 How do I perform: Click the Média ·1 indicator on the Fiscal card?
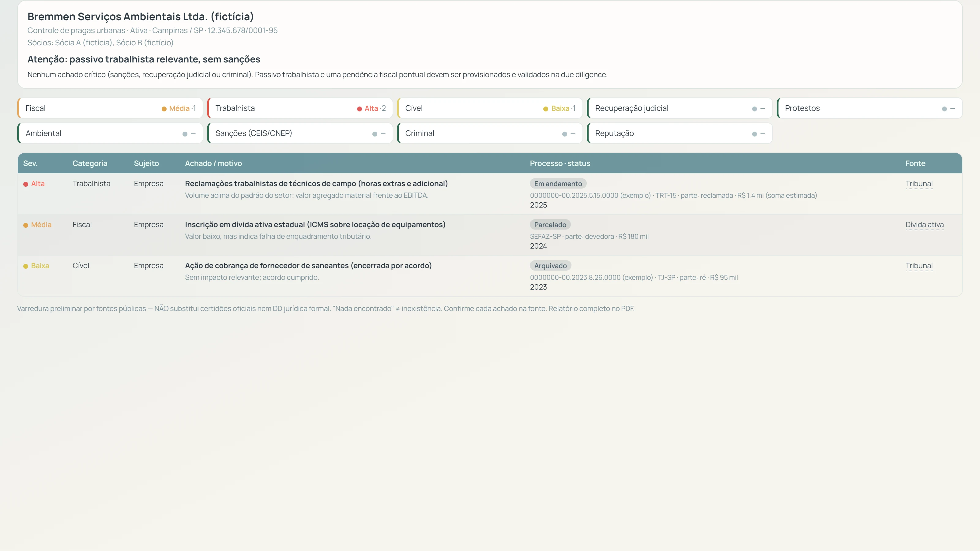click(x=179, y=108)
